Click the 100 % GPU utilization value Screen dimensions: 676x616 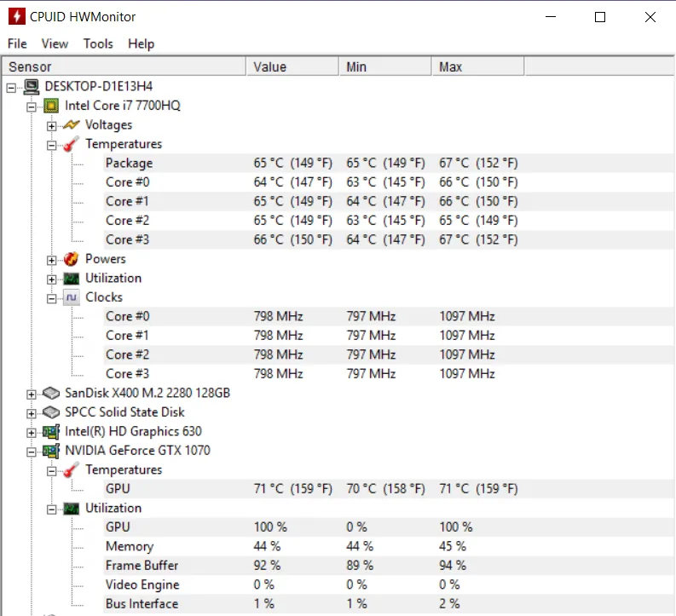[270, 527]
